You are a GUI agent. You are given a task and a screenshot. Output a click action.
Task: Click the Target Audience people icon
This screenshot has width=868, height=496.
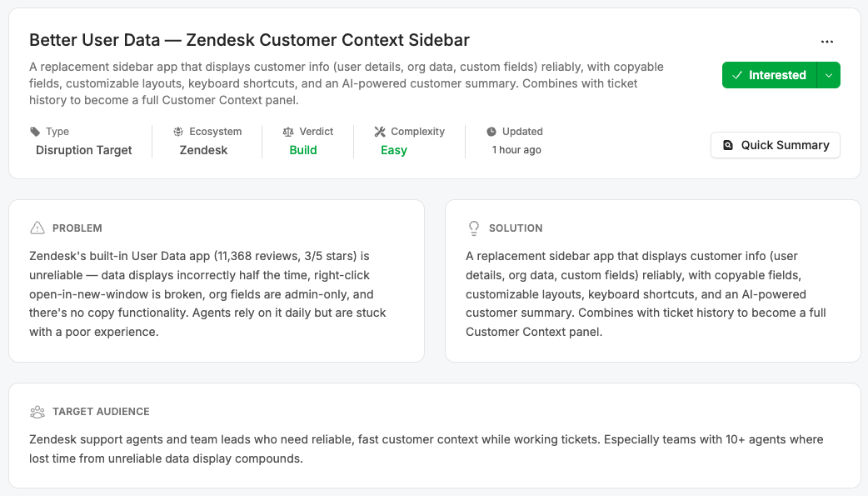[x=37, y=412]
